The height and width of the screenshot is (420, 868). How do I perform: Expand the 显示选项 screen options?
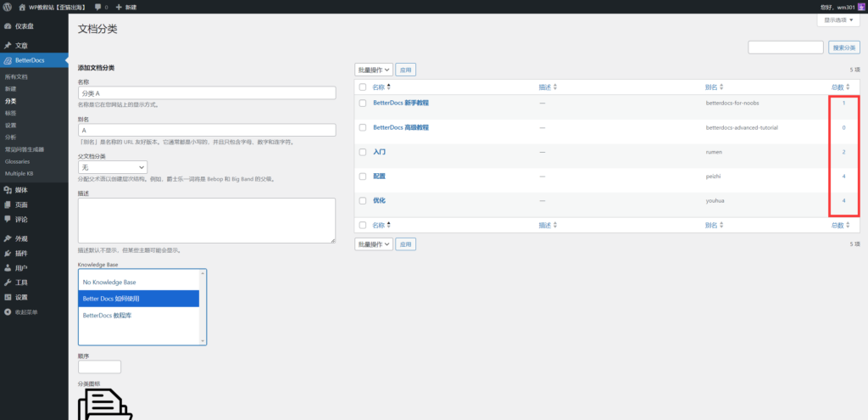click(x=838, y=20)
